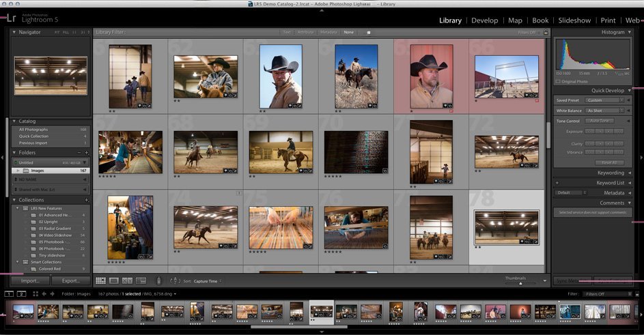Open the White Balance dropdown
The height and width of the screenshot is (335, 644).
(x=605, y=111)
